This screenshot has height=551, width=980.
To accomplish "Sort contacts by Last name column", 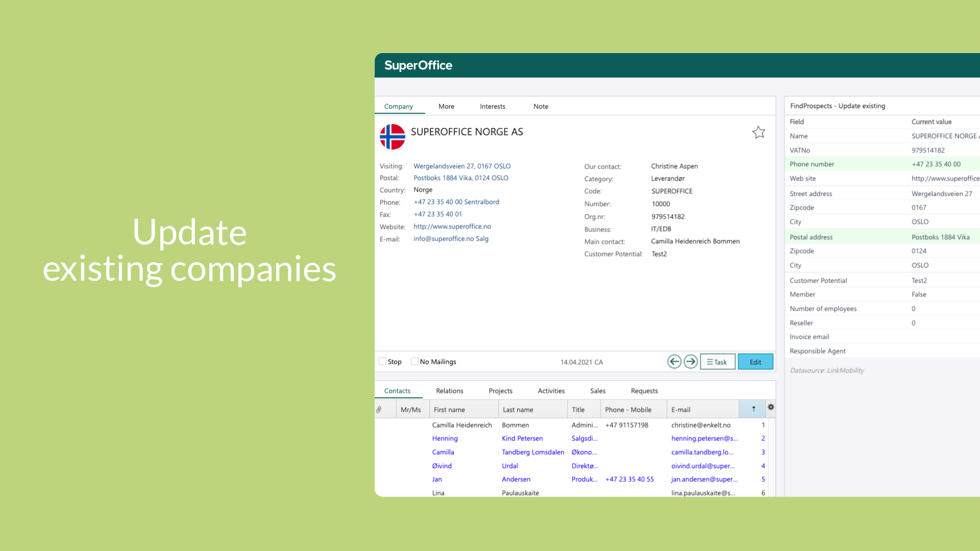I will [533, 409].
